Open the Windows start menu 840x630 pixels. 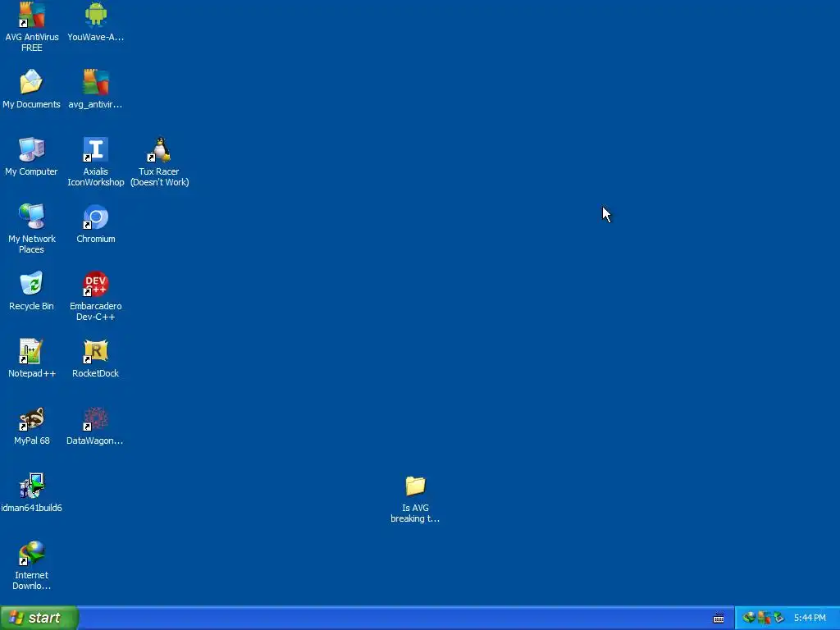pyautogui.click(x=39, y=618)
